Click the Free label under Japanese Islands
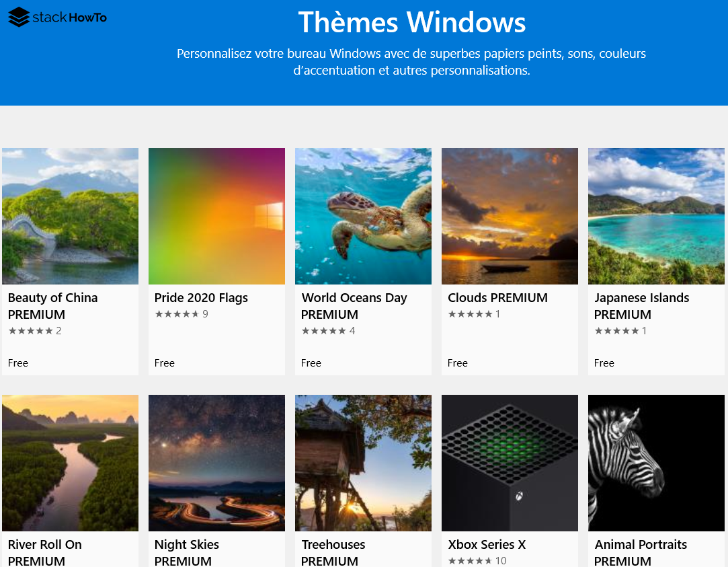Screen dimensions: 728x567 click(x=604, y=363)
